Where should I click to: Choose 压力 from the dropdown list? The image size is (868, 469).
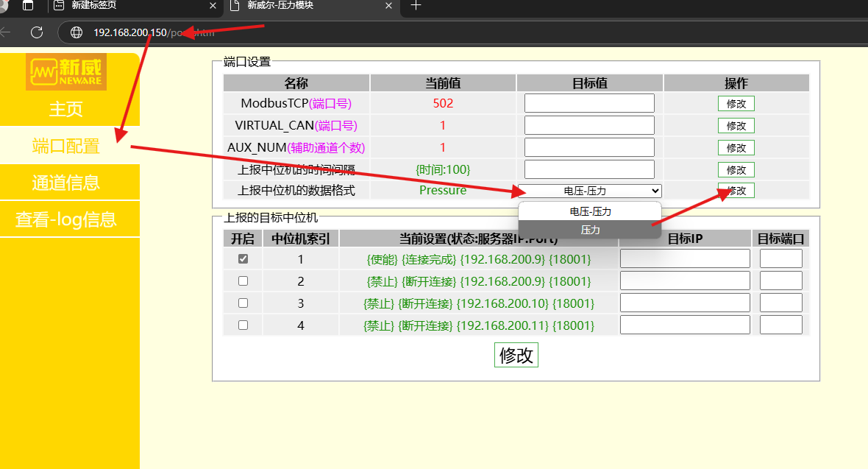pyautogui.click(x=590, y=230)
